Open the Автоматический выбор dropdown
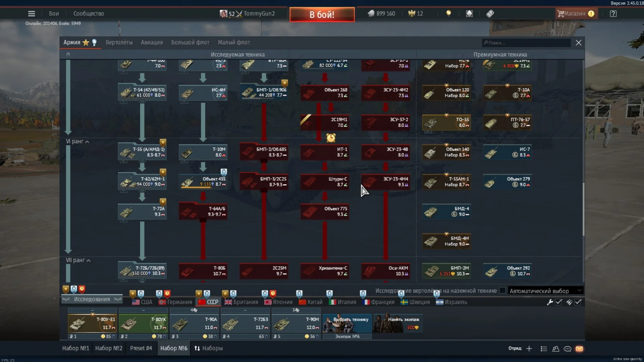644x362 pixels. (x=545, y=291)
